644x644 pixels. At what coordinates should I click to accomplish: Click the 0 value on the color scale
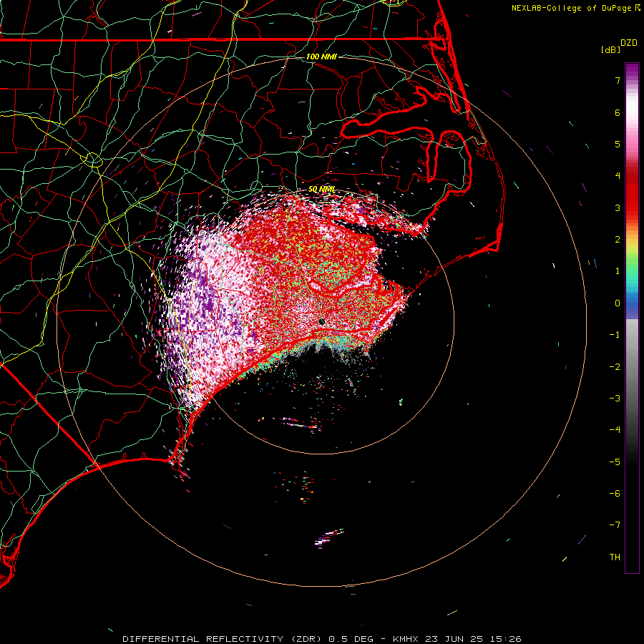point(618,303)
